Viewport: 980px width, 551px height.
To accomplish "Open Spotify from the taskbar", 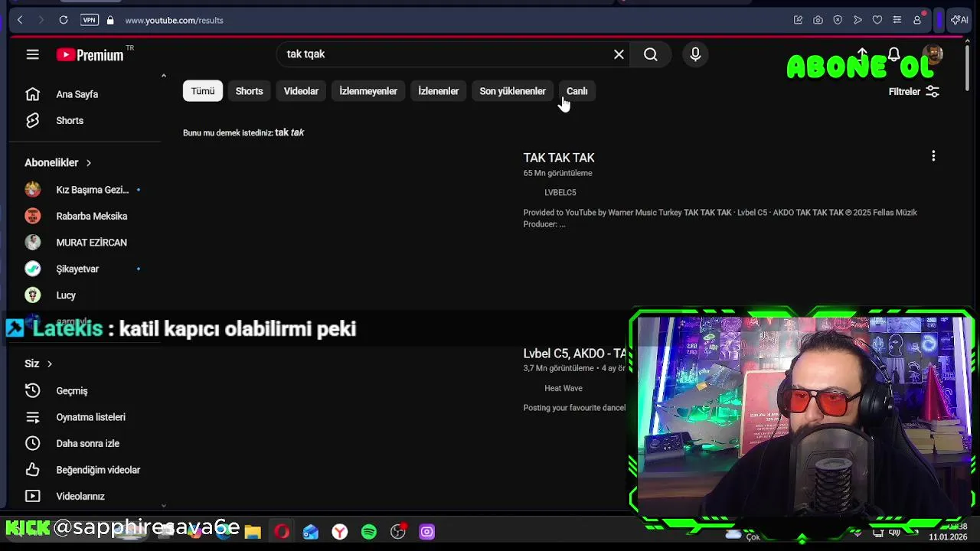I will coord(369,531).
